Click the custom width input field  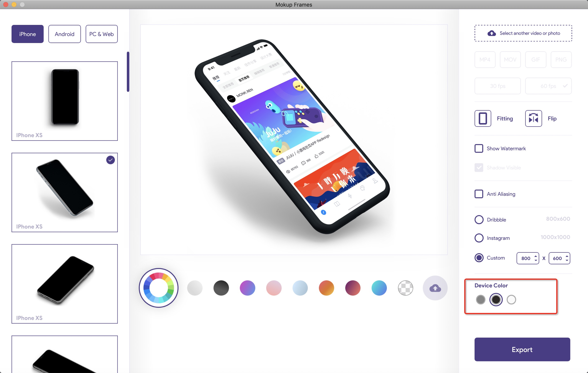[528, 258]
